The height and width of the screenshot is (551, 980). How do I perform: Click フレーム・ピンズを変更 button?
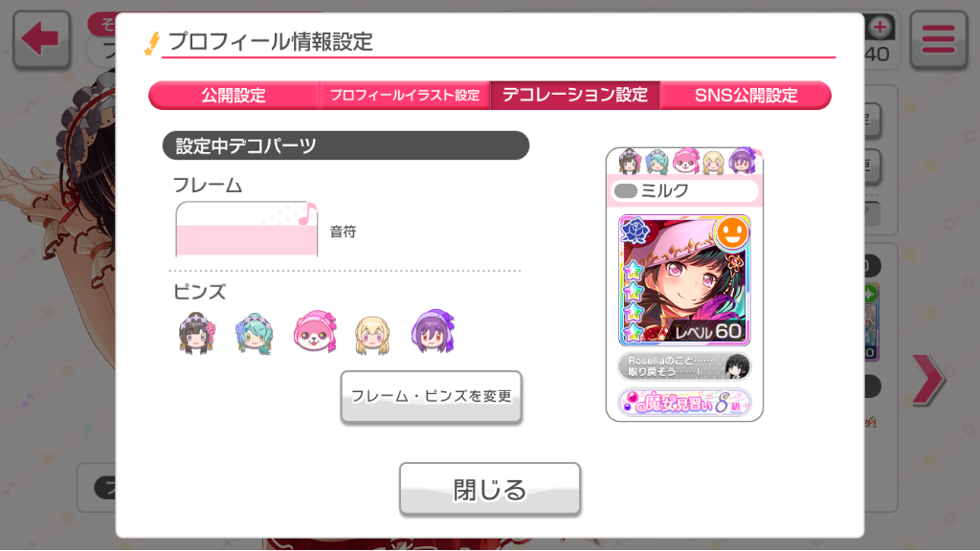pyautogui.click(x=432, y=397)
